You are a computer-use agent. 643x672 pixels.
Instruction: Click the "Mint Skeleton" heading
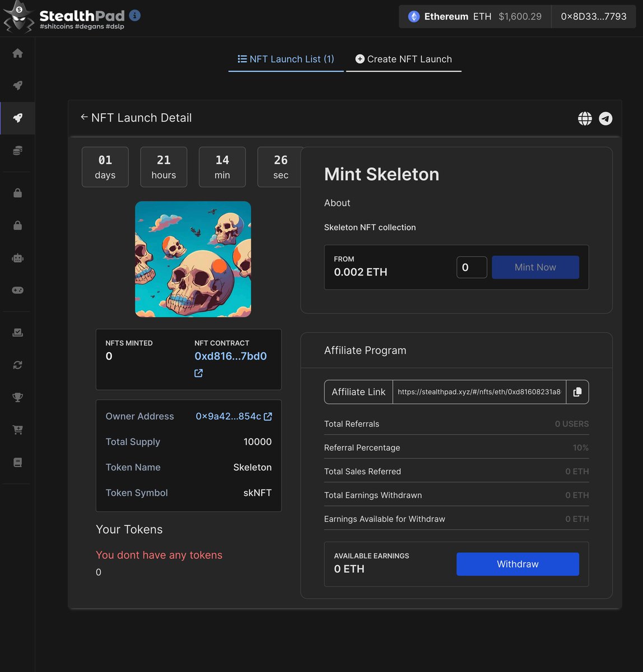point(381,174)
